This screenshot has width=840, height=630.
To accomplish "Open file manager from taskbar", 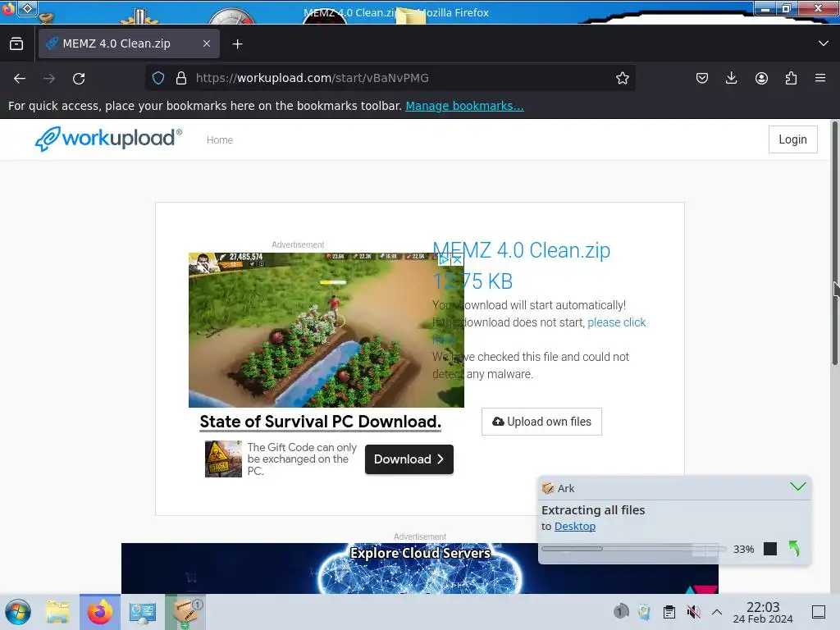I will tap(57, 612).
